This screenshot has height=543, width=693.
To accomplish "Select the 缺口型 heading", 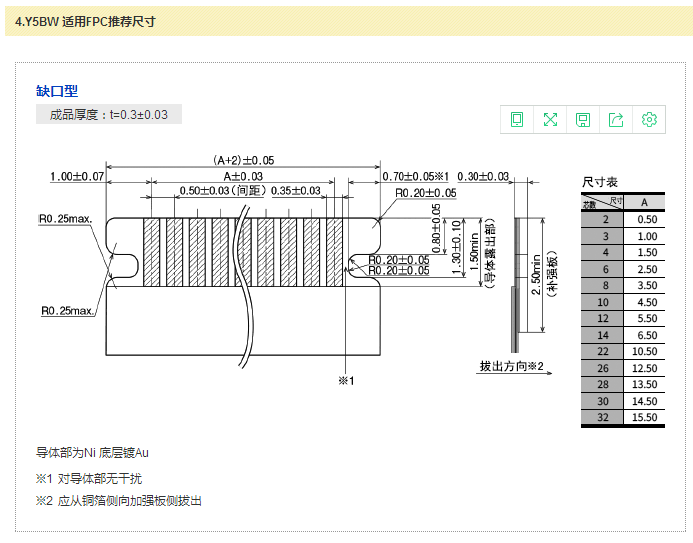I will click(57, 91).
